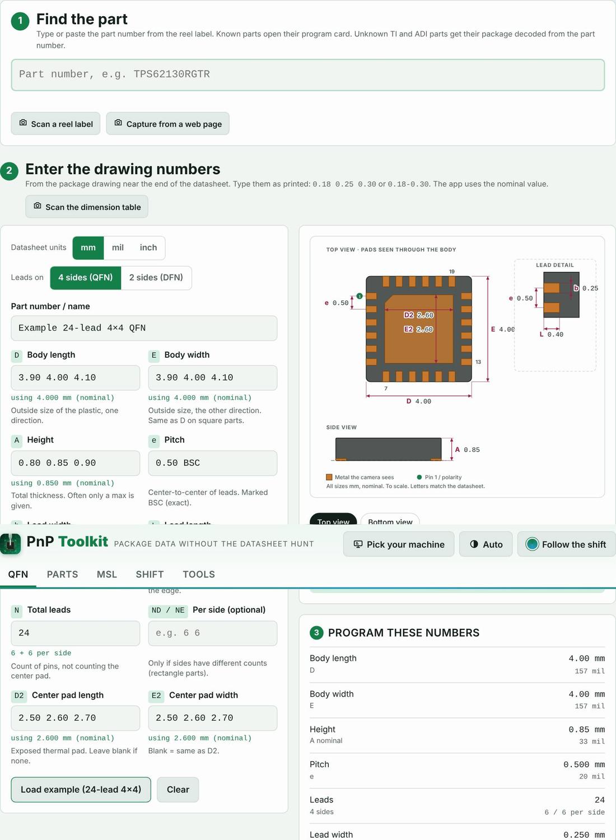Click the Pitch '0.500 mm' value
Image resolution: width=616 pixels, height=840 pixels.
[x=584, y=765]
